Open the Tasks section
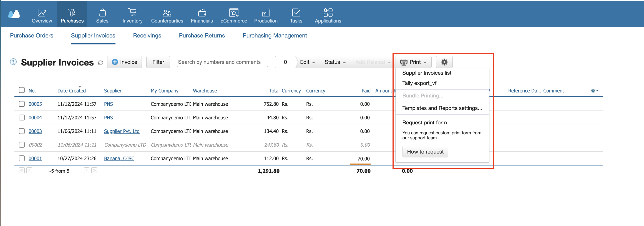 296,16
